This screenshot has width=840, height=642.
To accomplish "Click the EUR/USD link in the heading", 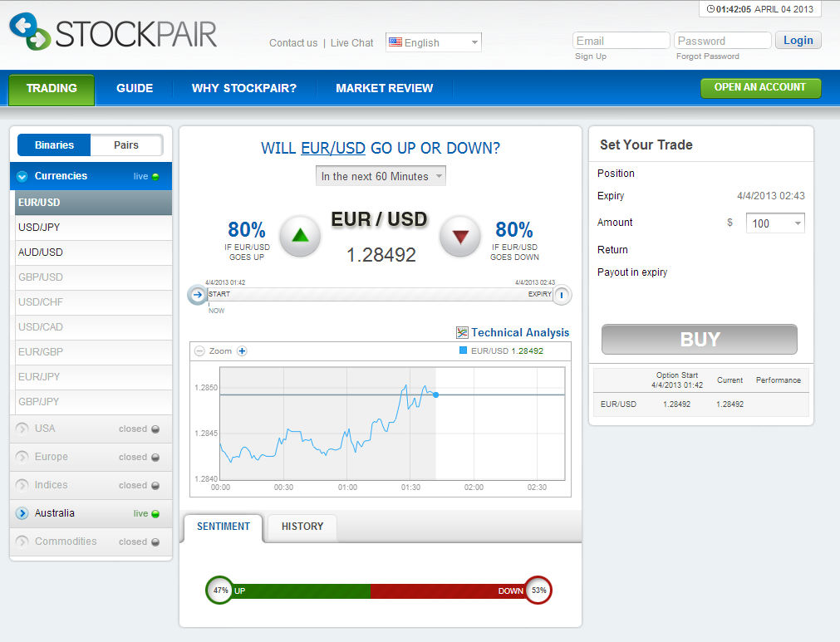I will pyautogui.click(x=333, y=149).
